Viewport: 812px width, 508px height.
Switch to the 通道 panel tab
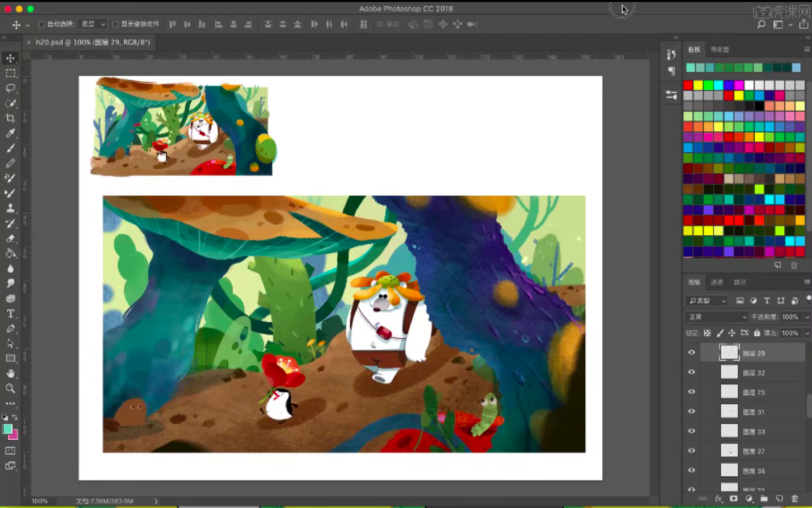[716, 283]
